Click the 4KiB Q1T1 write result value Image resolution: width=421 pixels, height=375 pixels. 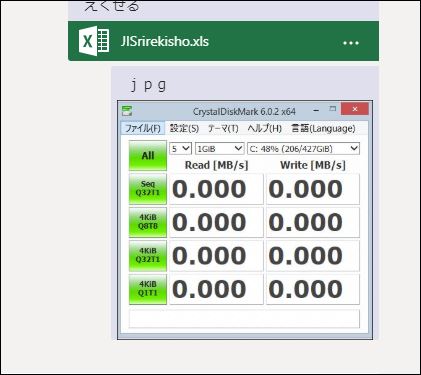tap(313, 289)
